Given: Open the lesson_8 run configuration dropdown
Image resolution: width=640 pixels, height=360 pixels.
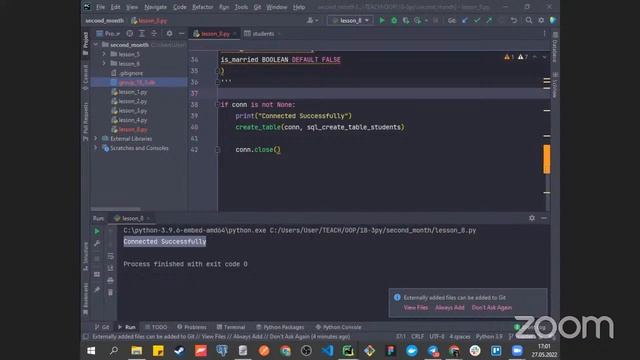Looking at the screenshot, I should (x=350, y=20).
